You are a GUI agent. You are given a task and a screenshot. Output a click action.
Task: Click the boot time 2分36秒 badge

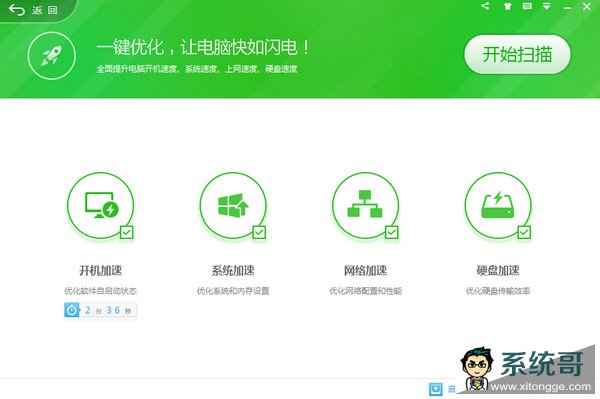pyautogui.click(x=100, y=310)
